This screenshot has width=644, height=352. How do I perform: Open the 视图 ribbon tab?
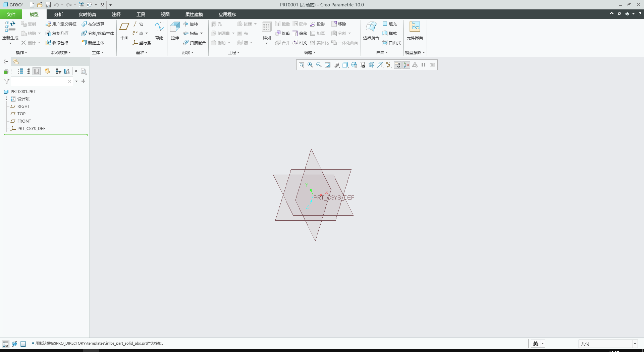[x=165, y=14]
